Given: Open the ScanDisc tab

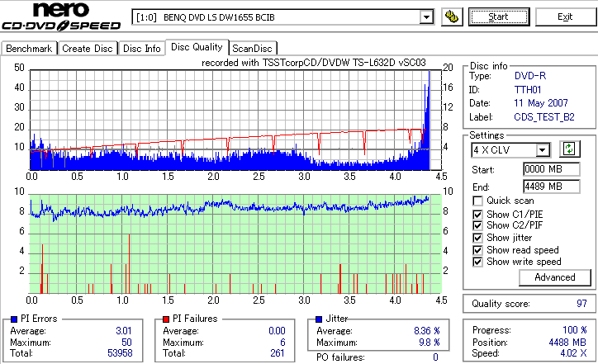Looking at the screenshot, I should point(252,49).
